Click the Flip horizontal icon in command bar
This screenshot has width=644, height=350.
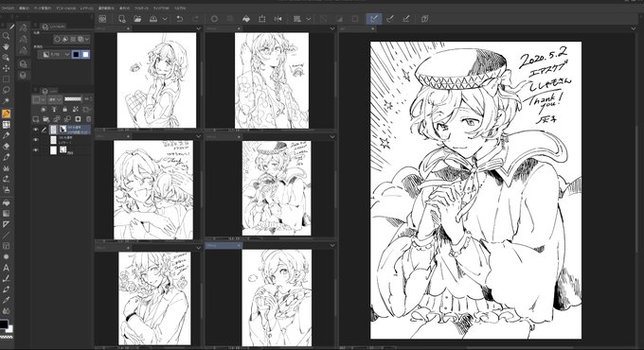coord(278,19)
